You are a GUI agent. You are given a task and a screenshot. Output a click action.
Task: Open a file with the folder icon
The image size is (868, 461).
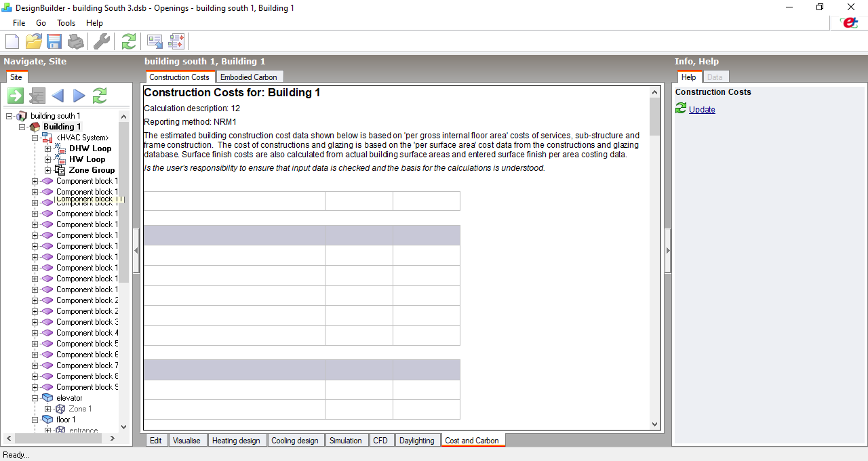point(34,41)
